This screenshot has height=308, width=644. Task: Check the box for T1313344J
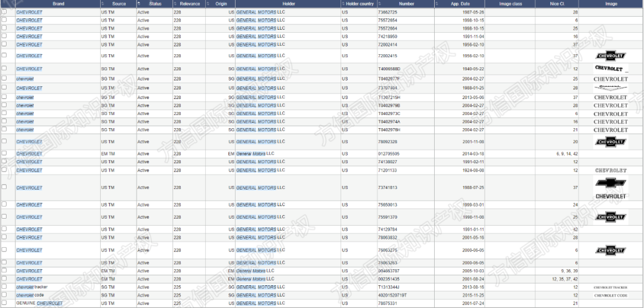tap(4, 287)
